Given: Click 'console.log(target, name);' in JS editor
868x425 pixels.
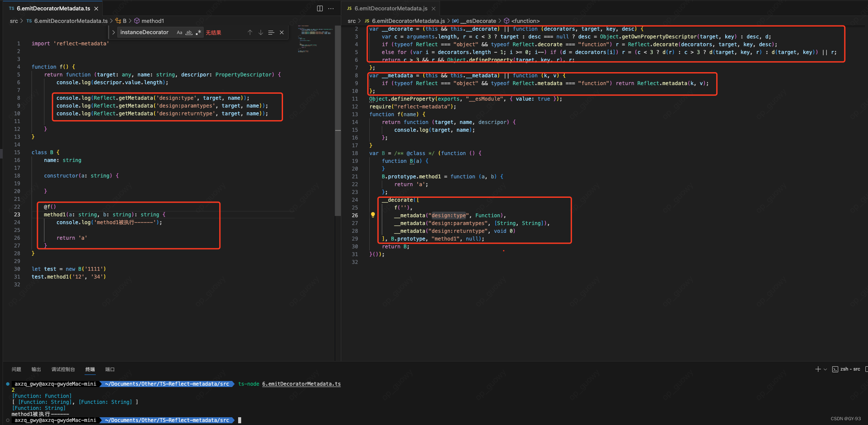Looking at the screenshot, I should 434,130.
